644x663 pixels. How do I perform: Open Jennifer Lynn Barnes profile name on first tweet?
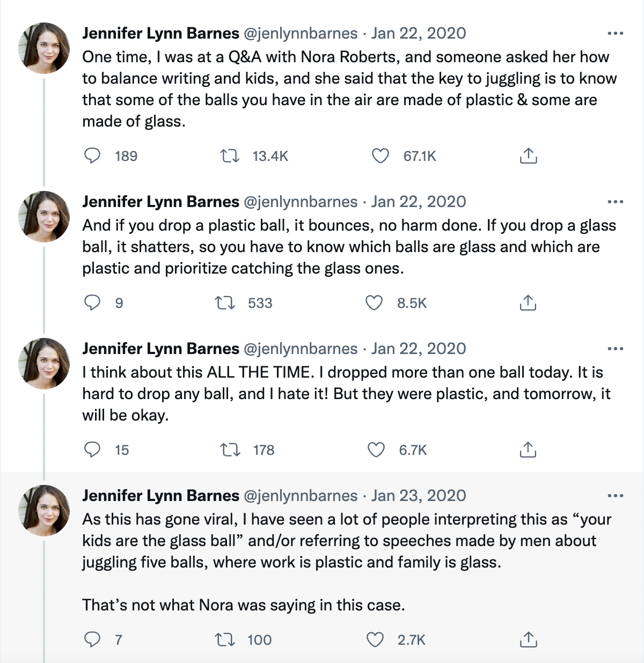pyautogui.click(x=160, y=33)
